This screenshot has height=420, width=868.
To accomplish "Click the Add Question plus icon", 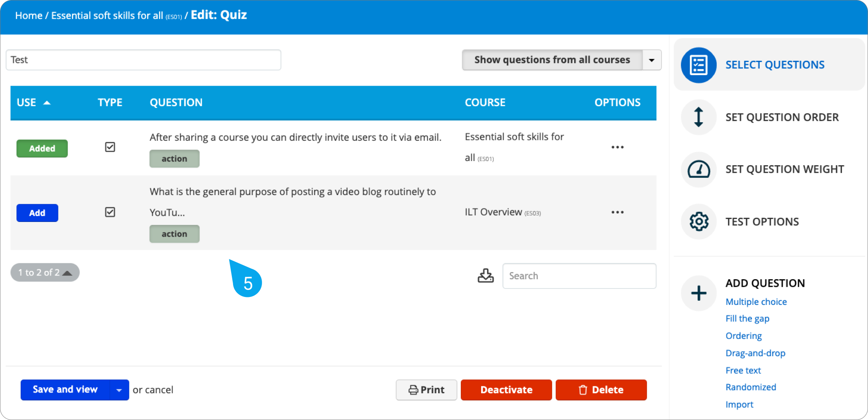I will click(x=698, y=293).
